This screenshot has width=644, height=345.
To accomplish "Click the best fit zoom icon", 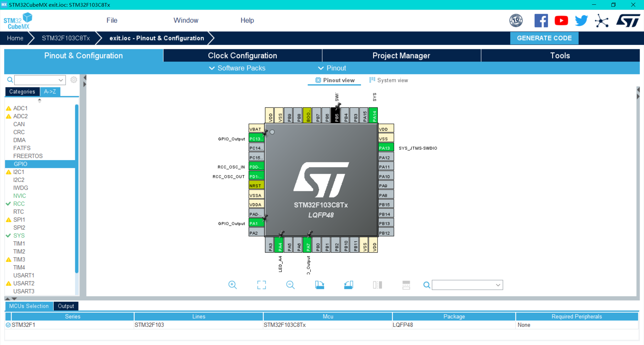I will click(262, 285).
